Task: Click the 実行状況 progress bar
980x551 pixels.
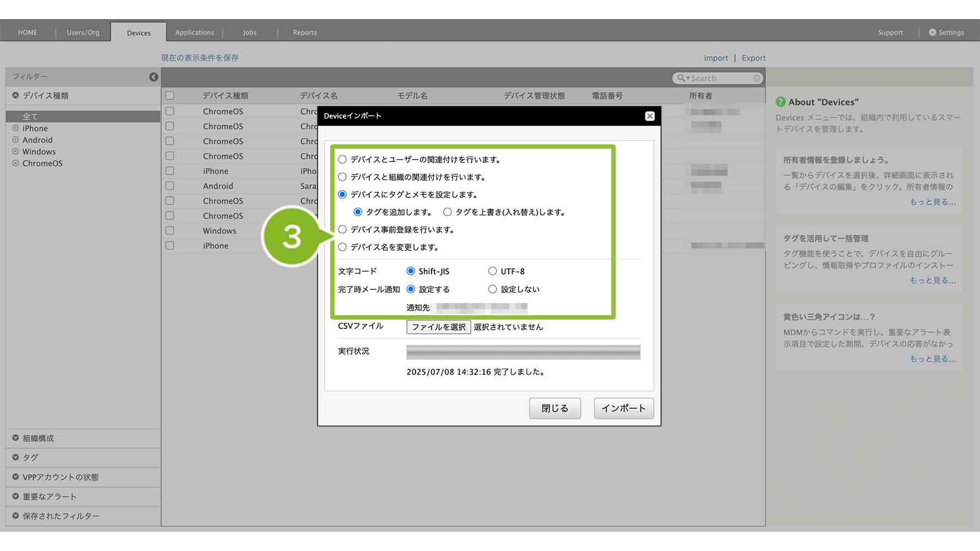Action: click(523, 352)
